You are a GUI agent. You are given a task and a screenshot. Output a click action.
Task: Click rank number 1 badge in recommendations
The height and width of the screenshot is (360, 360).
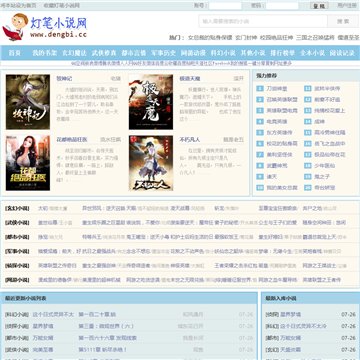point(260,89)
